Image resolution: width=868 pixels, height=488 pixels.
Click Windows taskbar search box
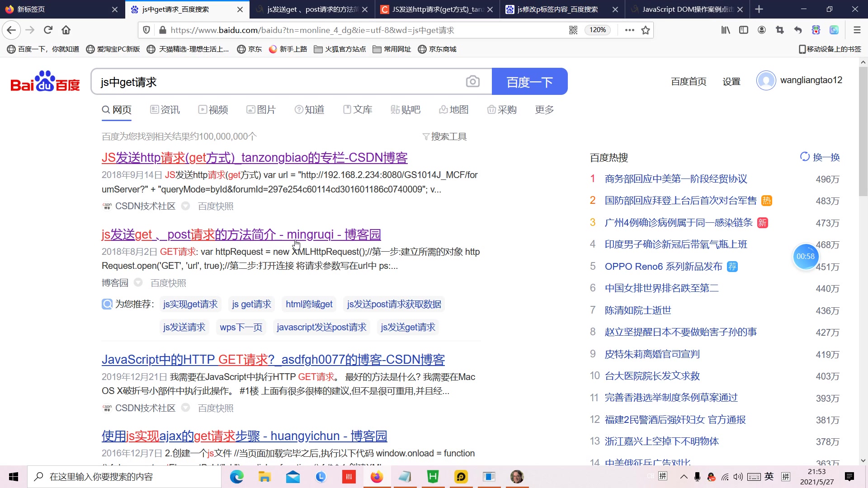(x=124, y=477)
